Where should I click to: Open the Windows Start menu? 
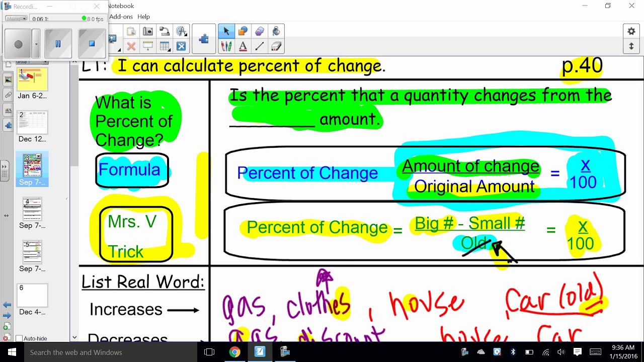(x=12, y=352)
